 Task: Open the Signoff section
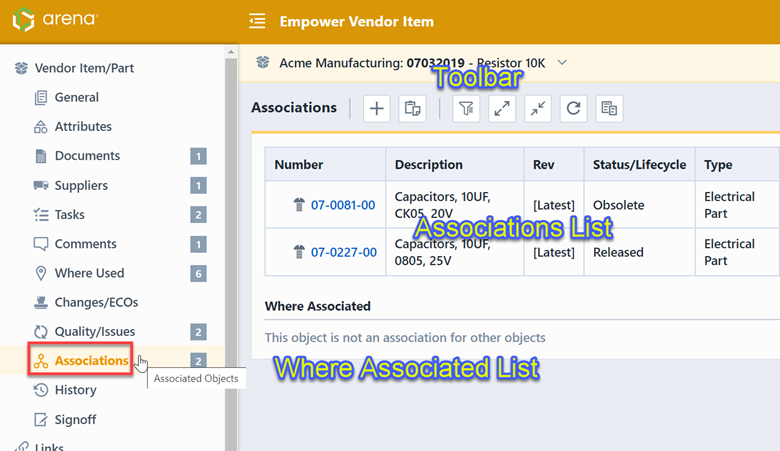76,420
